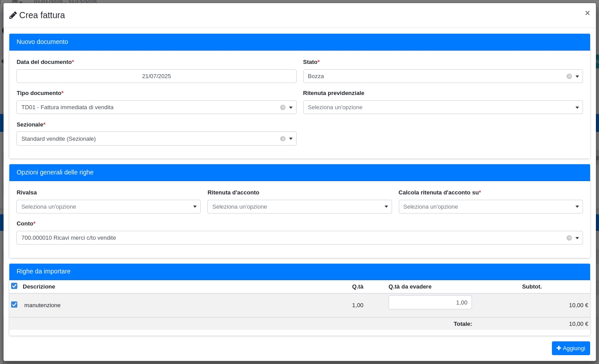The image size is (599, 364).
Task: Toggle the select-all rows checkbox
Action: click(x=14, y=286)
